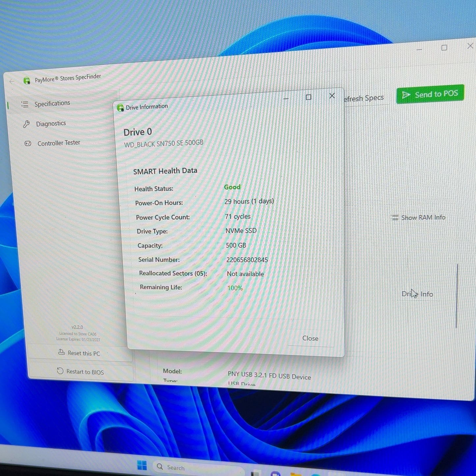Click the "500 GB" capacity value
This screenshot has height=476, width=476.
(236, 245)
